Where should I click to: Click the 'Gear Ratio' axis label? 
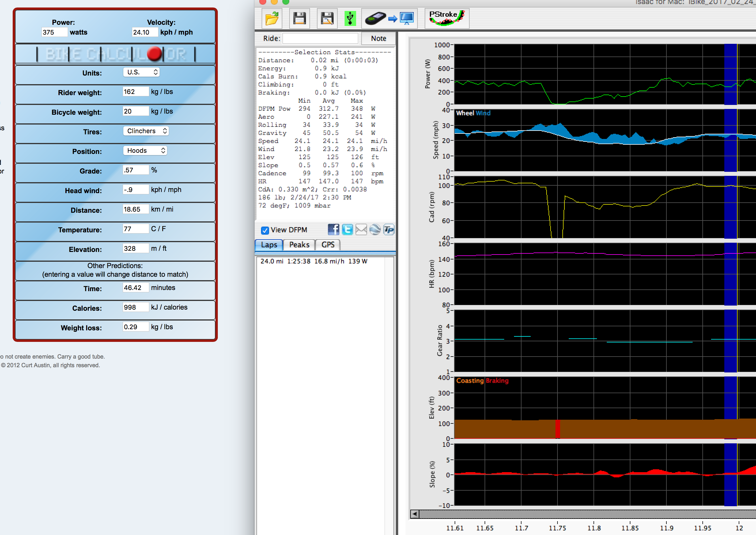pos(440,341)
